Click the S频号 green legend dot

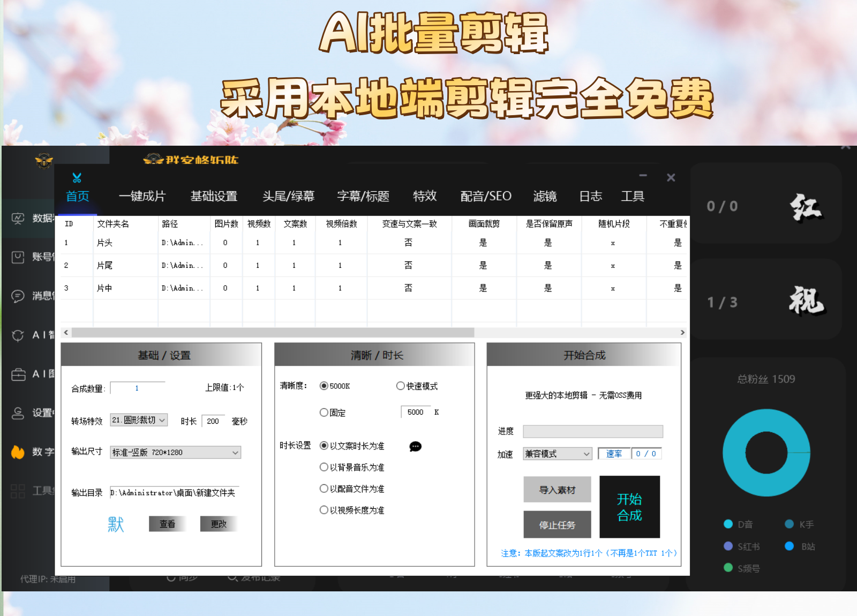point(728,567)
